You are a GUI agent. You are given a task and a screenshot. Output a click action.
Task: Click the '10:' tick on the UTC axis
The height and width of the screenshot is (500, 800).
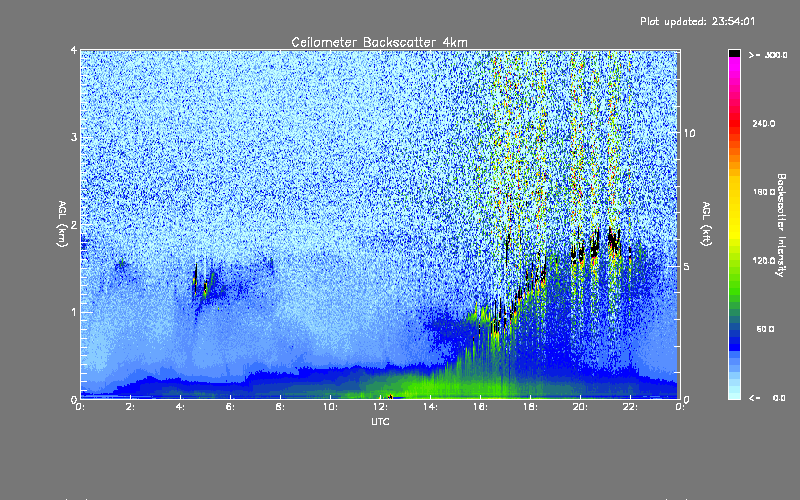[x=330, y=407]
